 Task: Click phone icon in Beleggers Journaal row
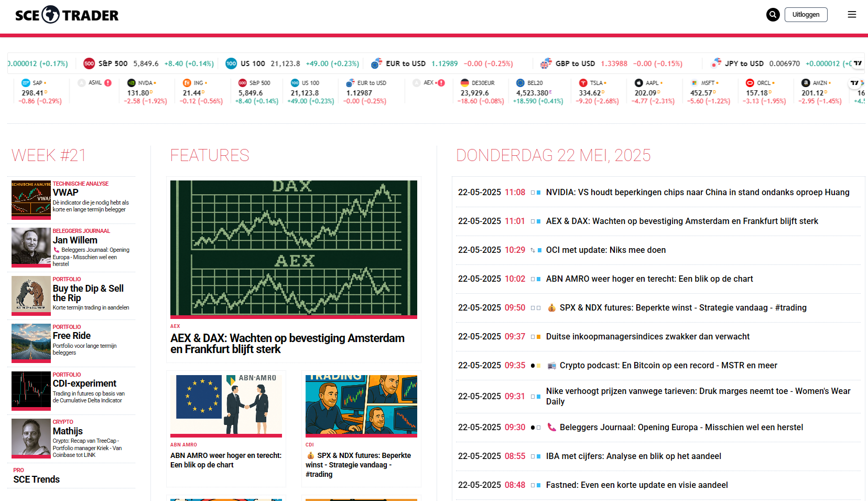pos(551,427)
